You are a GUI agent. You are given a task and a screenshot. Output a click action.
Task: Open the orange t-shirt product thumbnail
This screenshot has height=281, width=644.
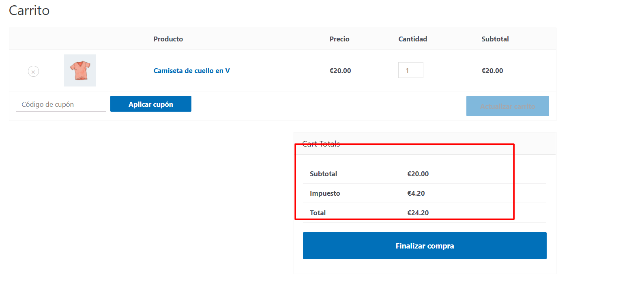[x=80, y=70]
